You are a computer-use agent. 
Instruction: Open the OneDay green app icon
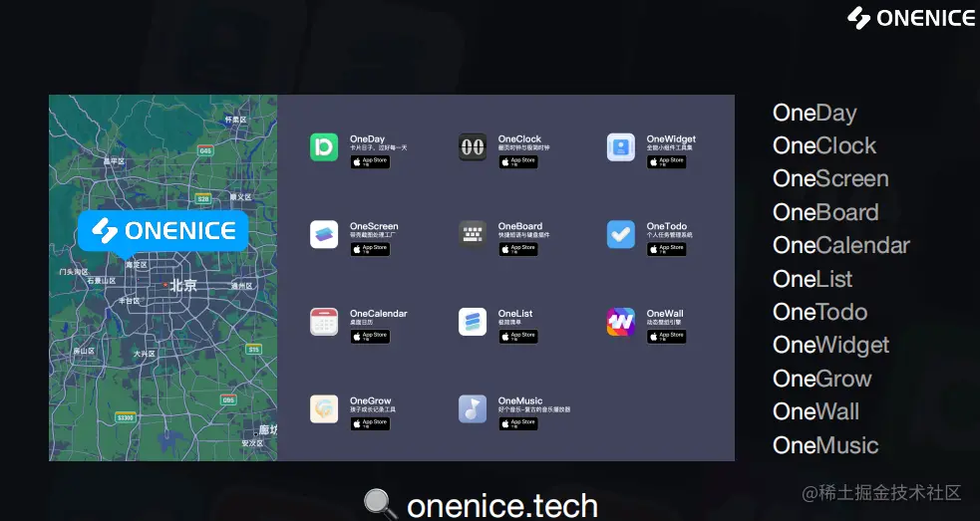click(324, 147)
